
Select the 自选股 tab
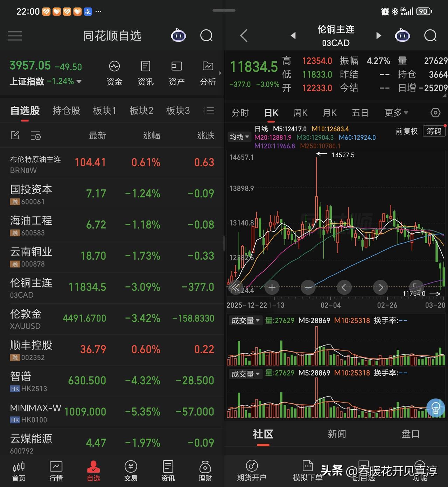tap(25, 111)
